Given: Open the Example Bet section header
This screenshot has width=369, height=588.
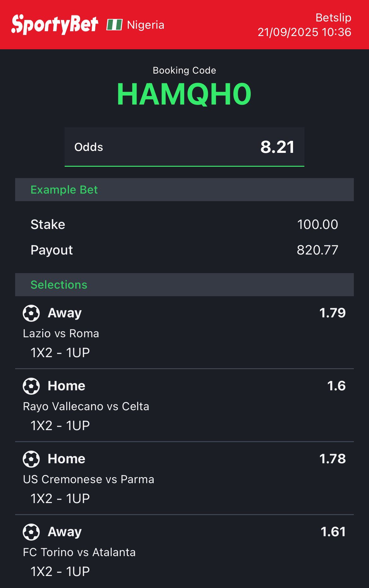Looking at the screenshot, I should click(184, 190).
